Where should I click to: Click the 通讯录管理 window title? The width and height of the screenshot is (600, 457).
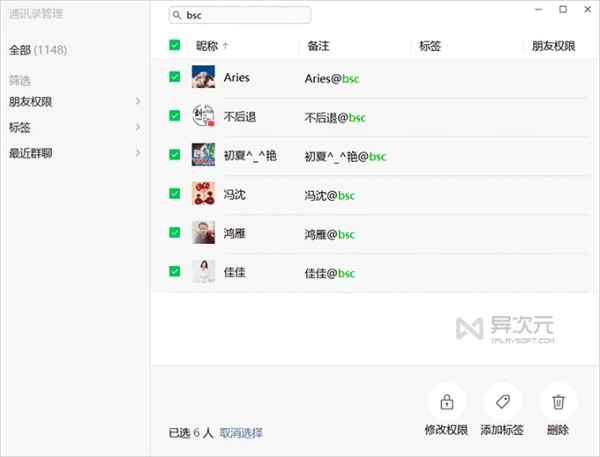point(36,14)
